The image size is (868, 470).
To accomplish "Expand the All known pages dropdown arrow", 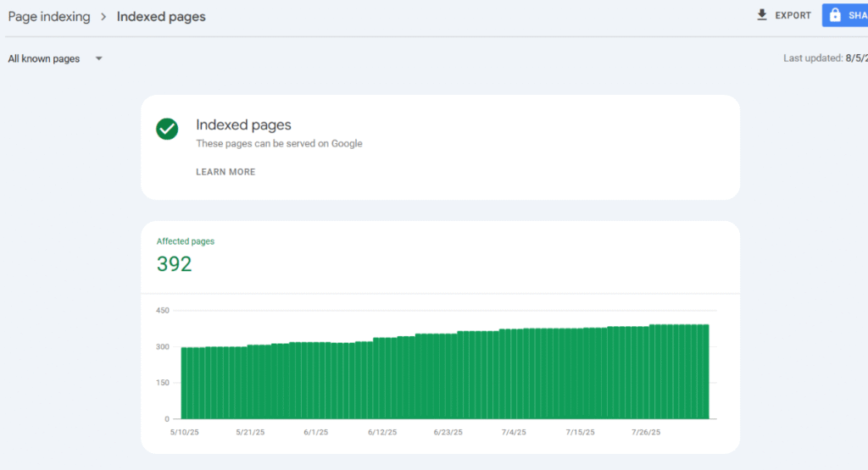I will [x=98, y=58].
